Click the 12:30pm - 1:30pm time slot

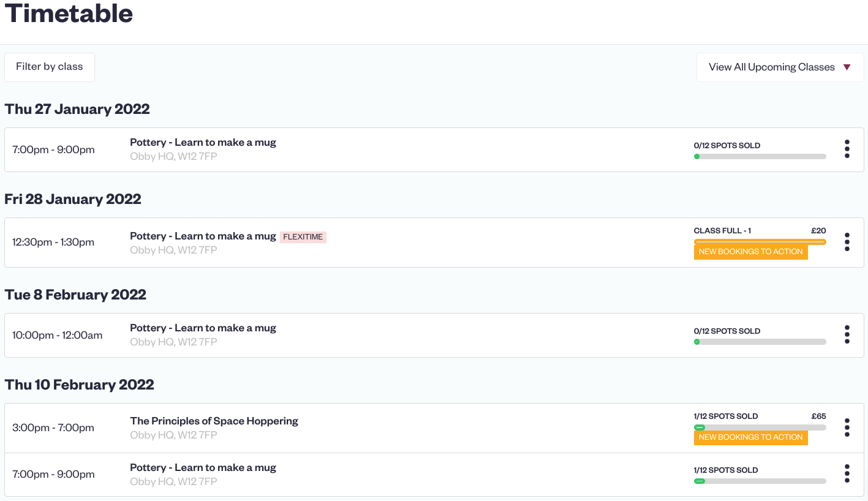53,242
